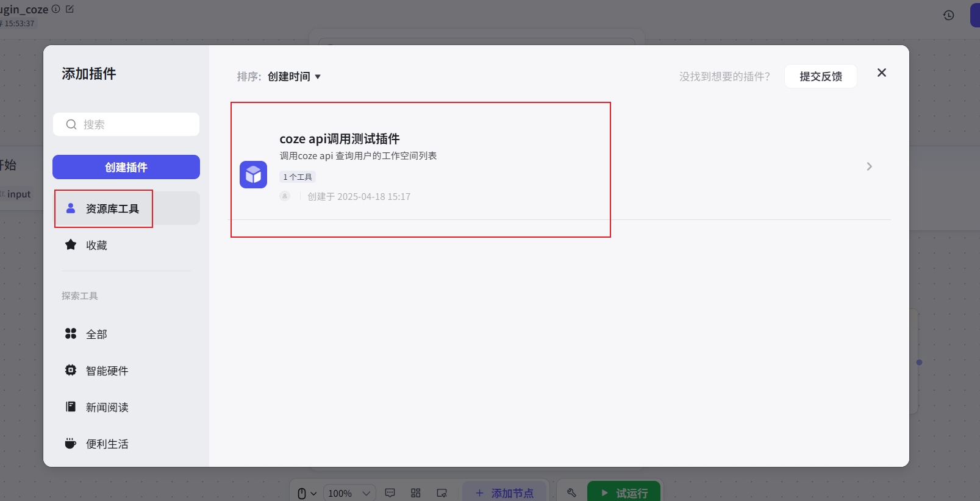Focus the plugin search field

tap(126, 124)
